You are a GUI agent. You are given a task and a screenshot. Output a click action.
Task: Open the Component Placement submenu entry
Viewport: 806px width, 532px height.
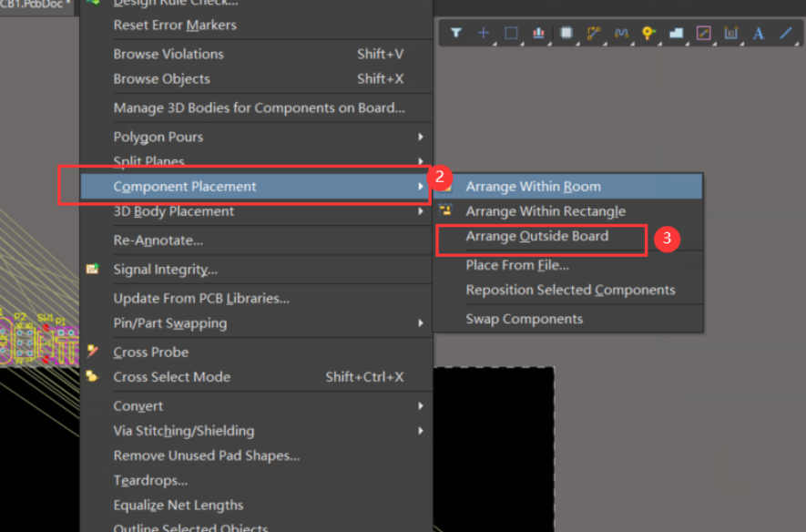point(256,186)
